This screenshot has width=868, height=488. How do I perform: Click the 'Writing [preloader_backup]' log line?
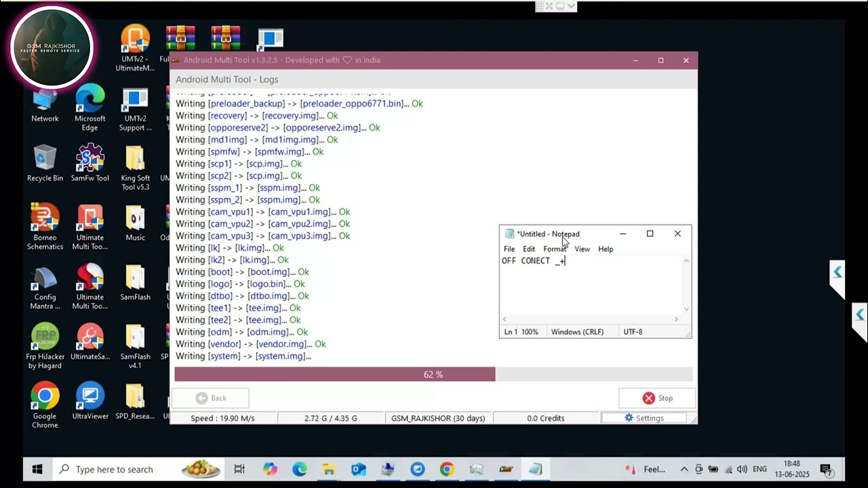click(299, 104)
